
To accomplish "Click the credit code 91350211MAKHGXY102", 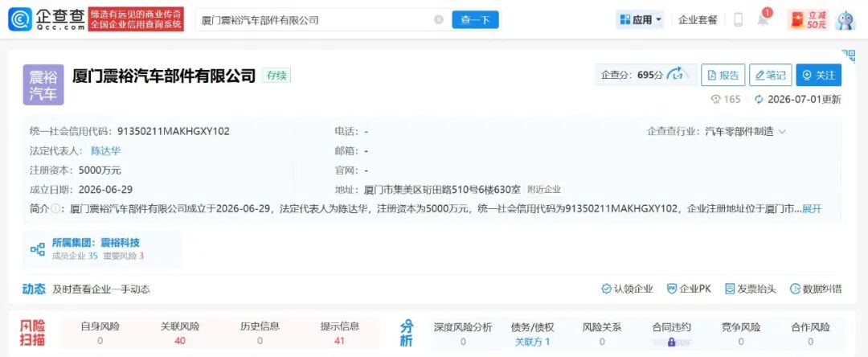I will pyautogui.click(x=174, y=131).
